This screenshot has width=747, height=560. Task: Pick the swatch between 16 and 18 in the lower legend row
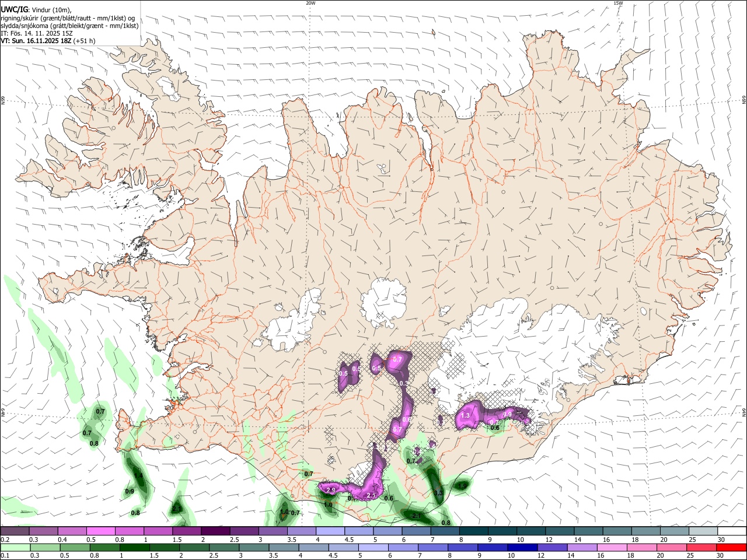(611, 548)
